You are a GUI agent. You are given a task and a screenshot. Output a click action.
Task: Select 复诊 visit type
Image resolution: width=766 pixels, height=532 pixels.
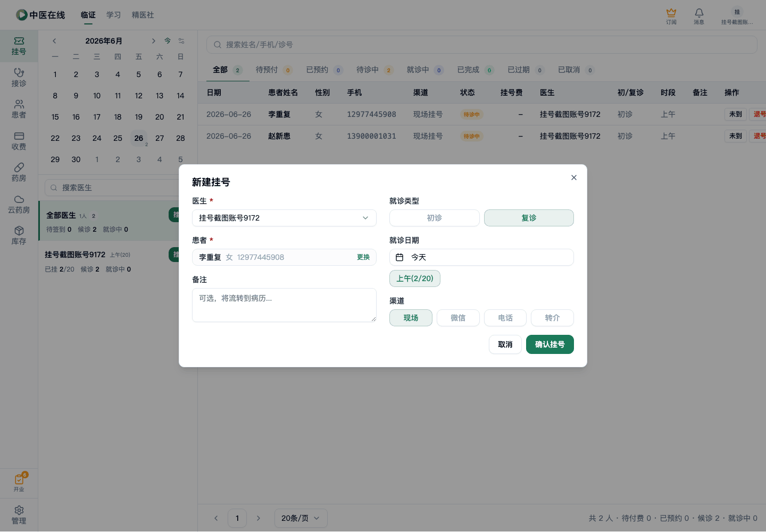(x=529, y=218)
